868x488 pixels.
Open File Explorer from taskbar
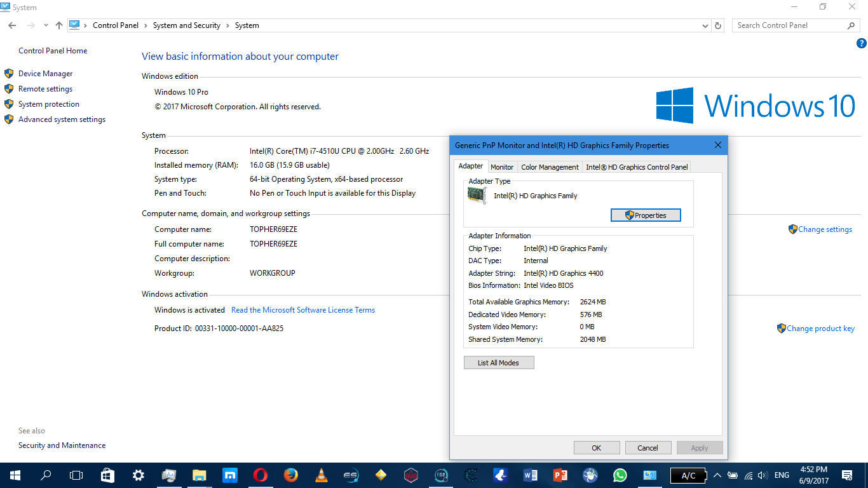tap(200, 475)
